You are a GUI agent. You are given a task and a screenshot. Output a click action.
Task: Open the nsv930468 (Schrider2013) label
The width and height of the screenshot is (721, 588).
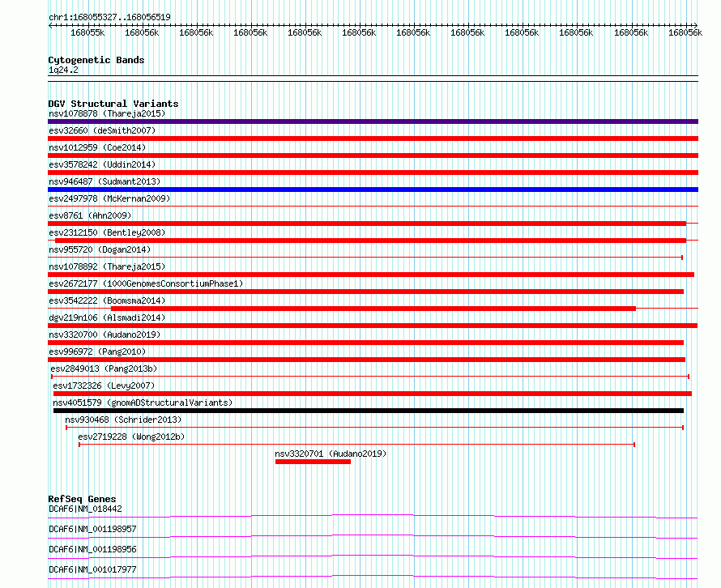point(123,420)
